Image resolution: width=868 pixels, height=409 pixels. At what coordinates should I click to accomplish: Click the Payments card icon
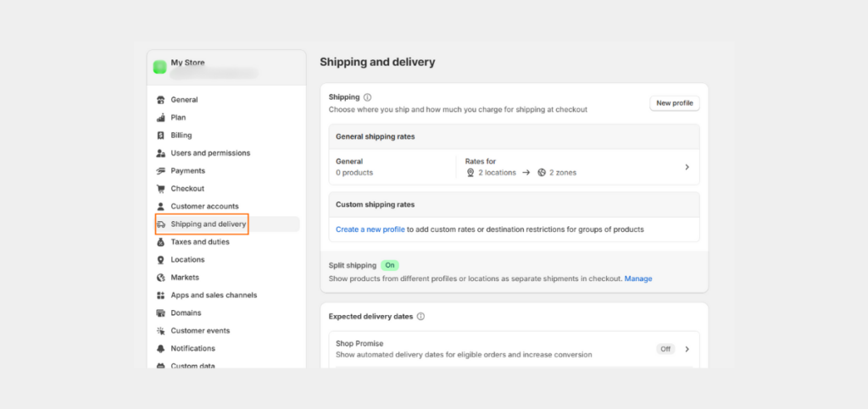[x=161, y=171]
